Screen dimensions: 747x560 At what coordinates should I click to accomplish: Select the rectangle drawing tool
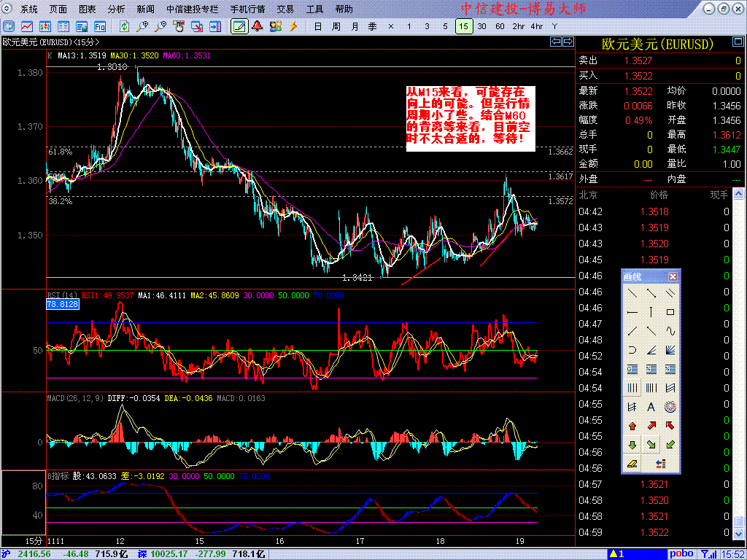(x=670, y=312)
